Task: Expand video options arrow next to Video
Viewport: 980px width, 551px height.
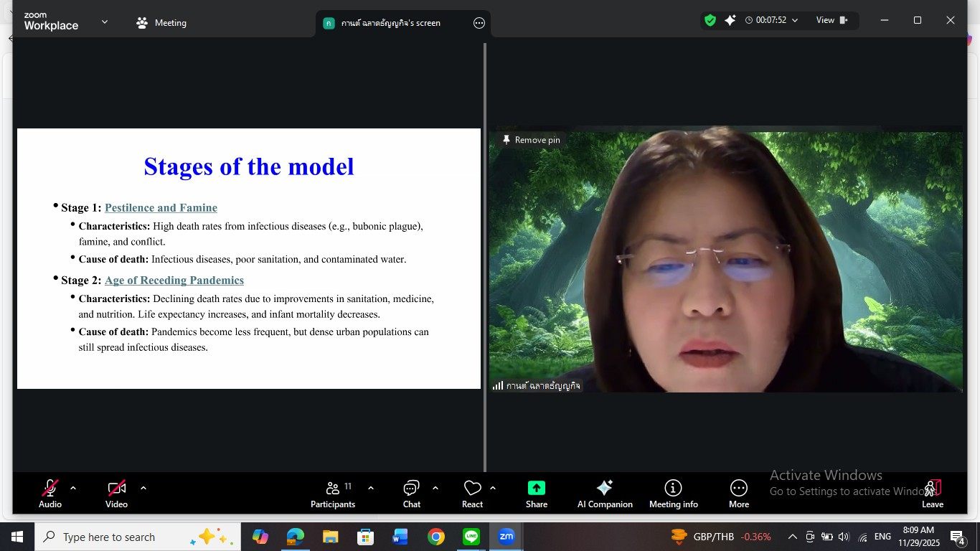Action: click(143, 488)
